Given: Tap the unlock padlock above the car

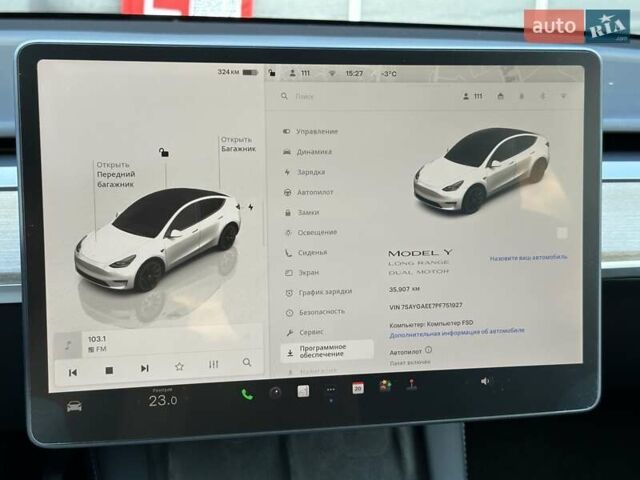Looking at the screenshot, I should [x=164, y=152].
